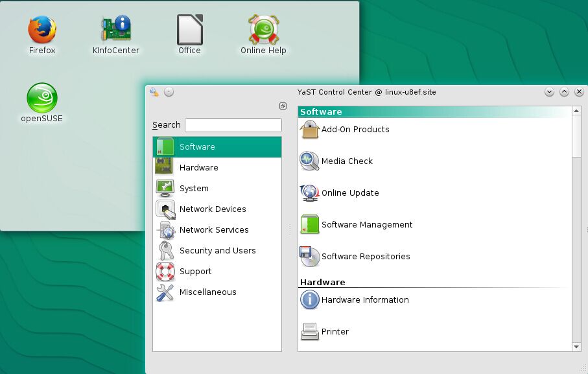The width and height of the screenshot is (588, 374).
Task: Click the System category monitor icon
Action: coord(165,188)
